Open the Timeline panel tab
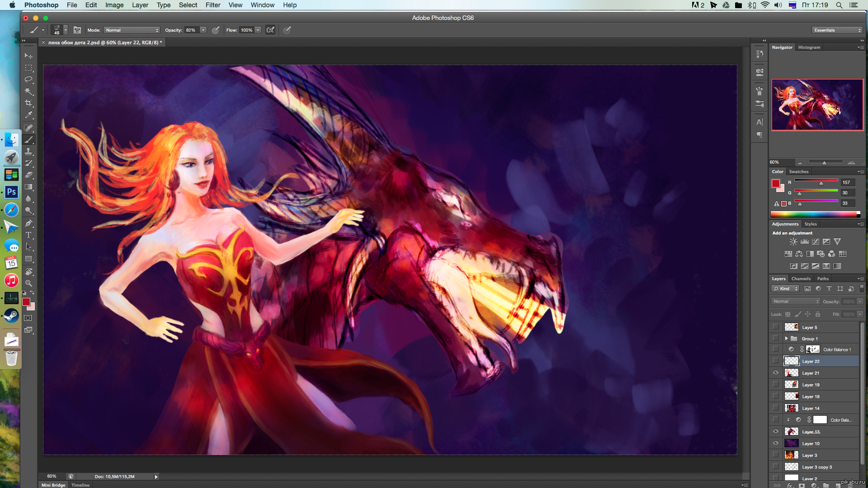The image size is (868, 488). [x=80, y=485]
